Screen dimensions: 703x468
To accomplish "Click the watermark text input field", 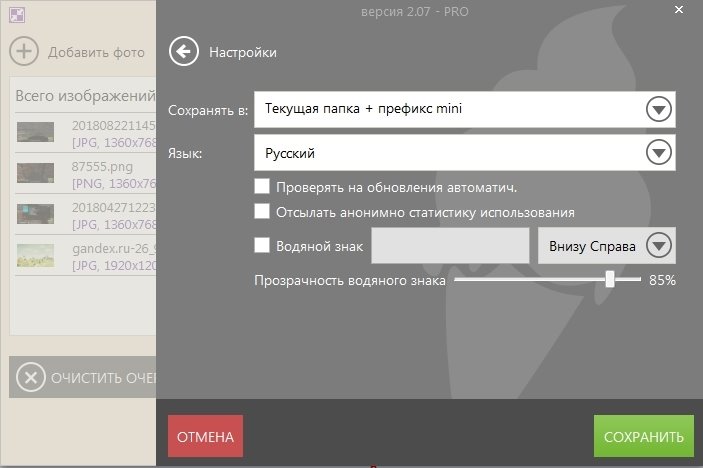I will (450, 246).
